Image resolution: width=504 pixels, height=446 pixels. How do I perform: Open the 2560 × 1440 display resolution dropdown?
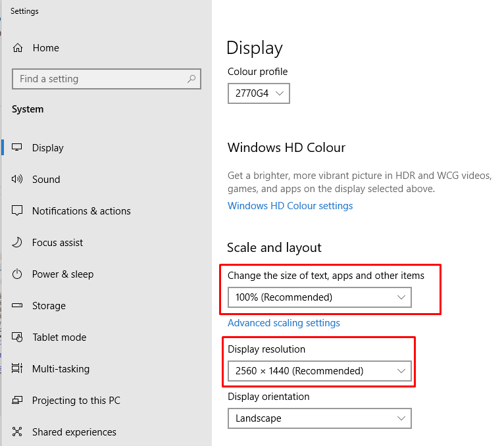320,371
